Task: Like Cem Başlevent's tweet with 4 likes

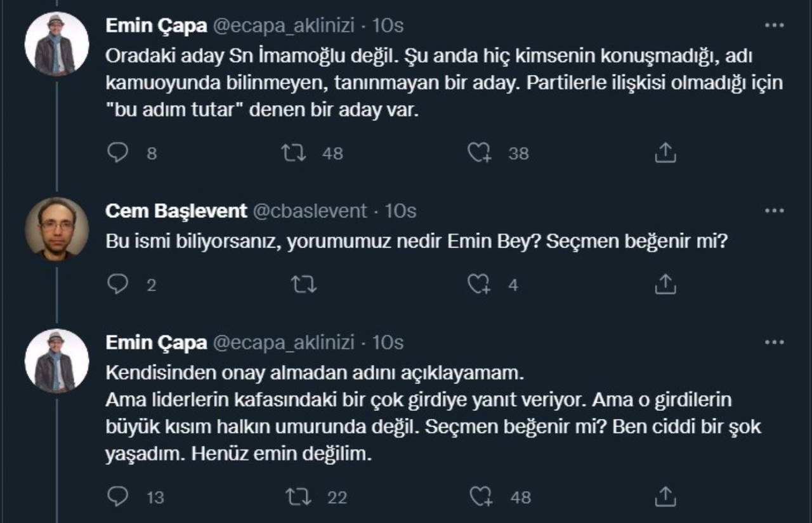Action: click(479, 285)
